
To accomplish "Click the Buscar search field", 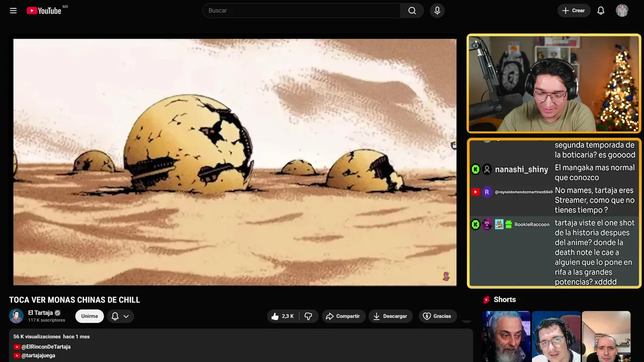I will point(301,11).
